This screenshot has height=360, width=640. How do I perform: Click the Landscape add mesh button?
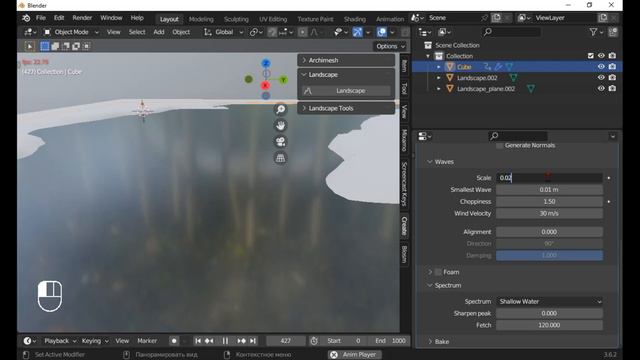346,91
